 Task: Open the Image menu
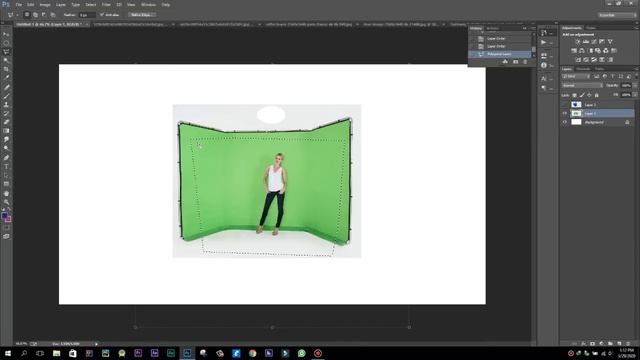click(45, 4)
